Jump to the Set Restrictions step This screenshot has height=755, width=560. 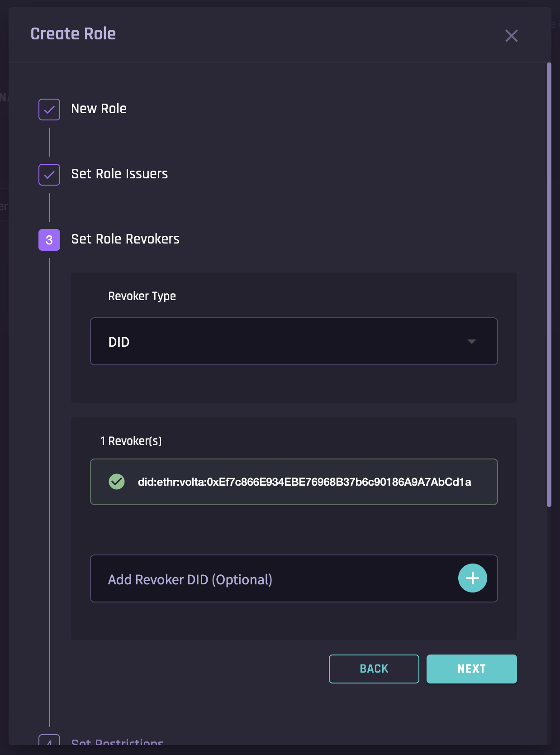point(117,741)
